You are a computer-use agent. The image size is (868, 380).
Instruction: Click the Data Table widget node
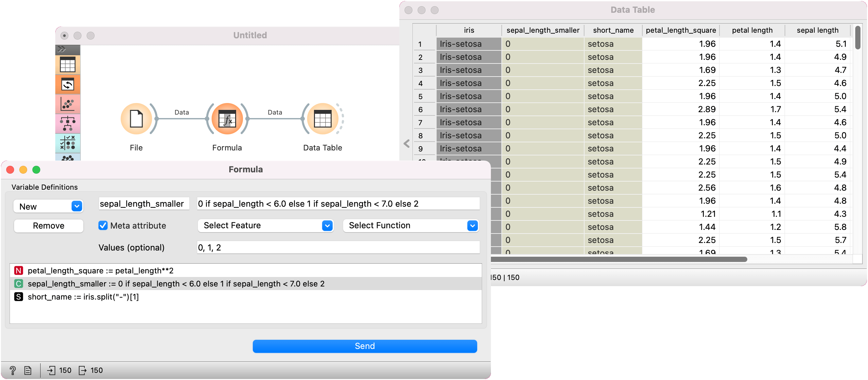[x=322, y=119]
